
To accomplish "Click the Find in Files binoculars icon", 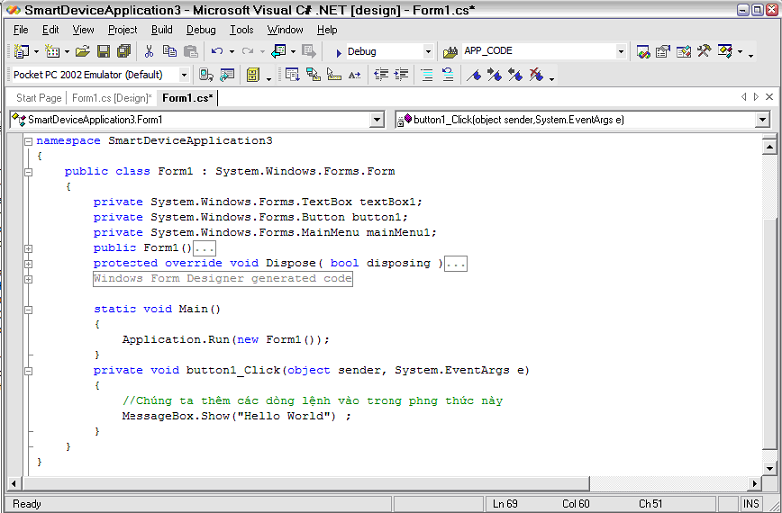I will pyautogui.click(x=450, y=51).
